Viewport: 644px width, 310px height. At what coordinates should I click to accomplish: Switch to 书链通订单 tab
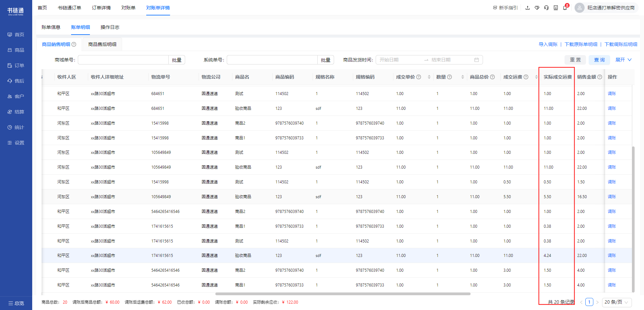coord(69,8)
